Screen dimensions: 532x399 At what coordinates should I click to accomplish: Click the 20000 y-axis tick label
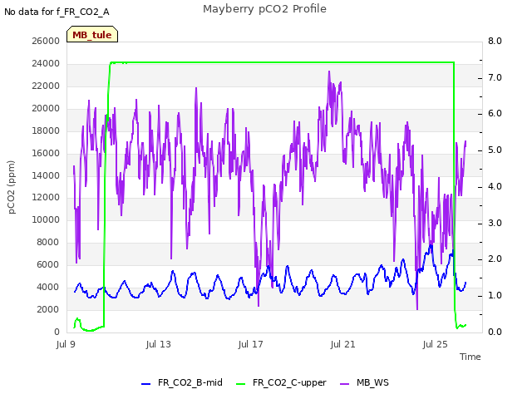point(46,108)
